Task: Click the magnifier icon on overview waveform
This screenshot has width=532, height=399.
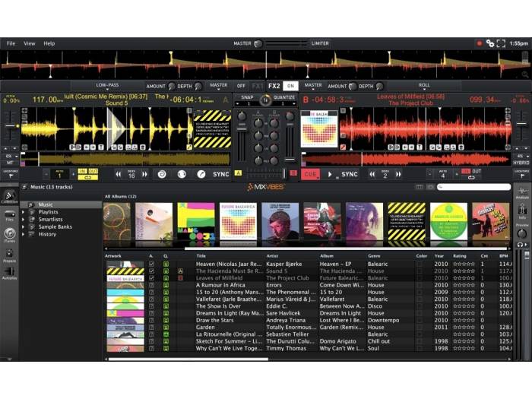Action: point(525,75)
